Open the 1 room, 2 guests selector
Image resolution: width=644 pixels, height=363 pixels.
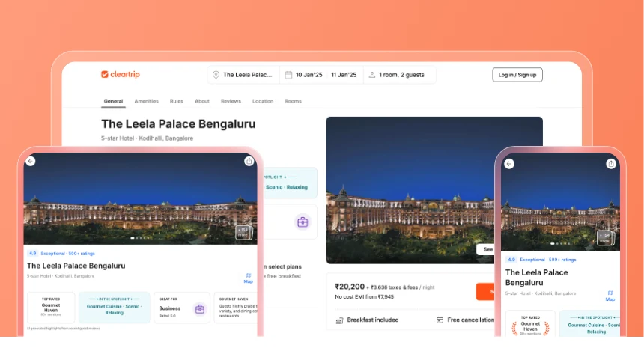pyautogui.click(x=399, y=75)
